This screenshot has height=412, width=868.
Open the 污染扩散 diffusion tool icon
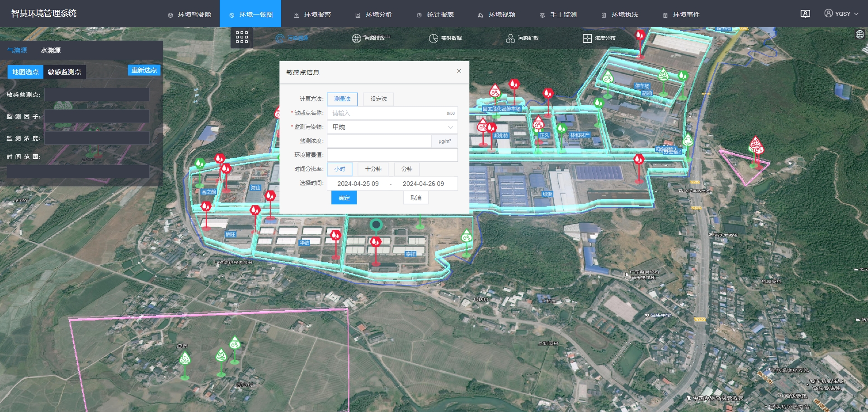tap(510, 38)
